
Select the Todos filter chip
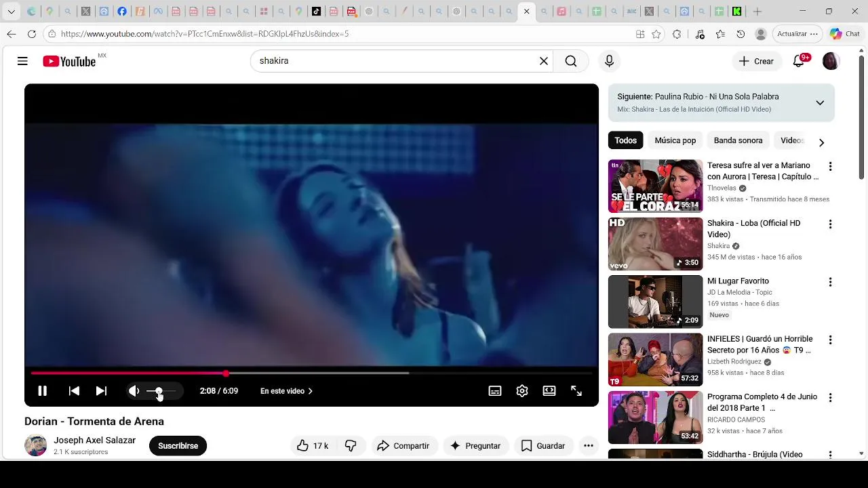click(625, 140)
